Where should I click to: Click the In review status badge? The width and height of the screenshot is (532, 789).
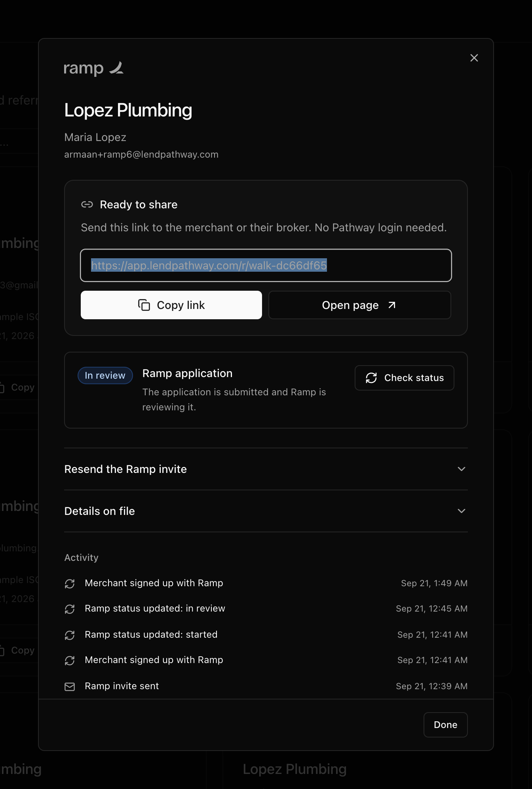coord(105,375)
